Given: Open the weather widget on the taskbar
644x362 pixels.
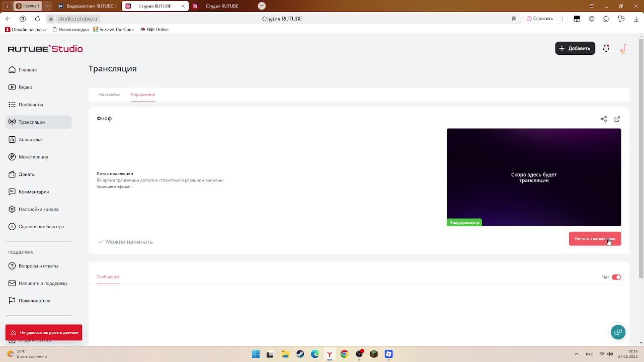Looking at the screenshot, I should pos(28,354).
